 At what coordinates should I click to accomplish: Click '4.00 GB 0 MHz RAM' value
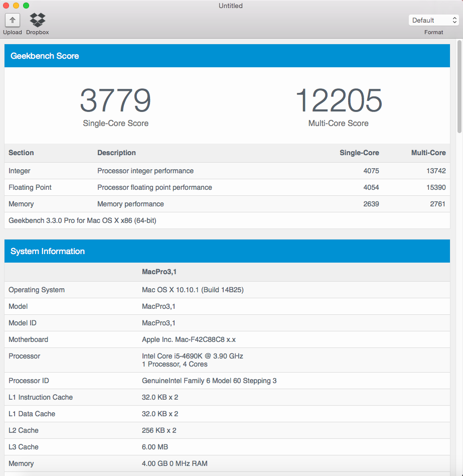pos(175,463)
